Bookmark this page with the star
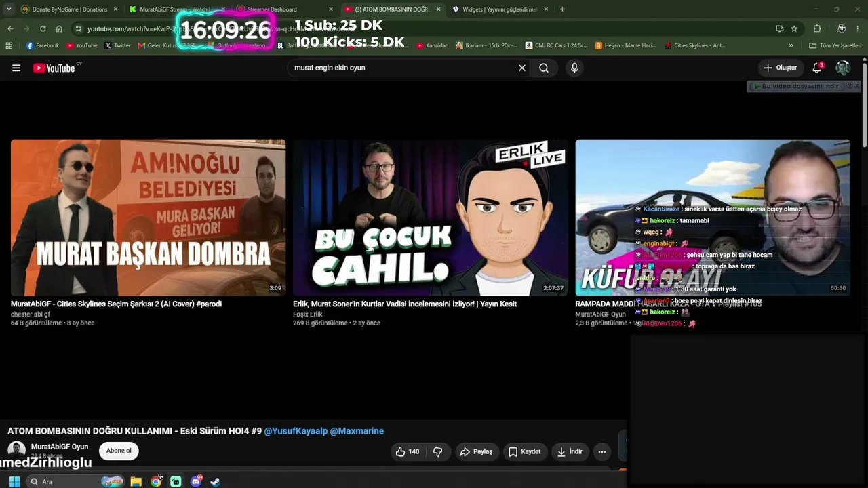 coord(794,28)
